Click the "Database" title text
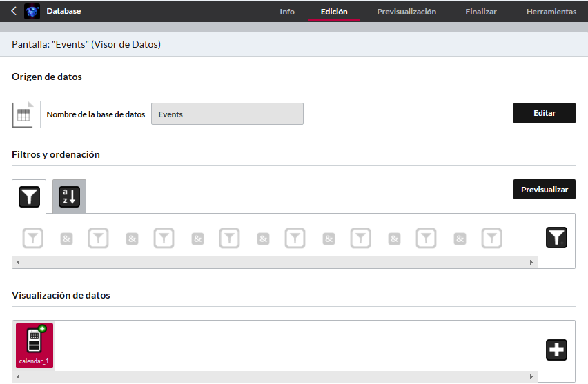Image resolution: width=588 pixels, height=384 pixels. (x=63, y=11)
